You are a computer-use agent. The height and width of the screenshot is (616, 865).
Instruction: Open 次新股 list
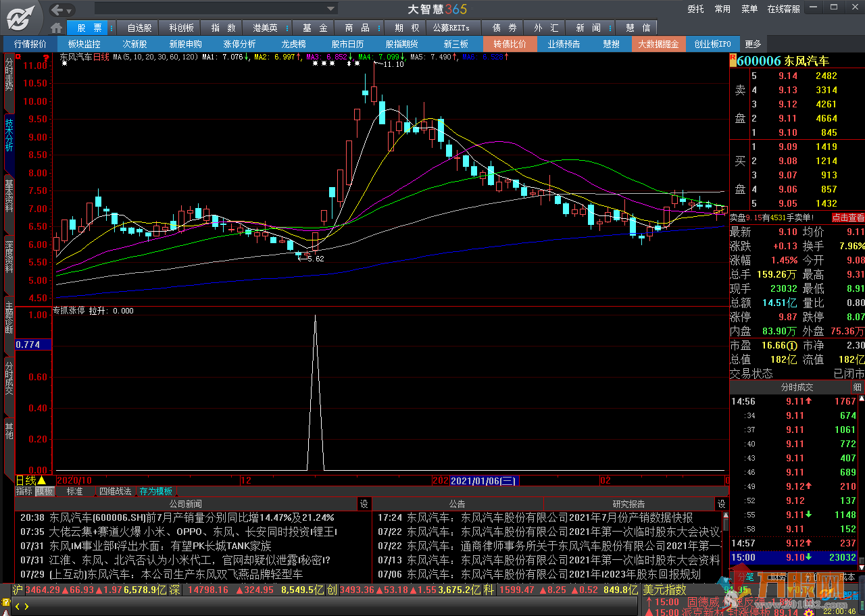click(134, 44)
